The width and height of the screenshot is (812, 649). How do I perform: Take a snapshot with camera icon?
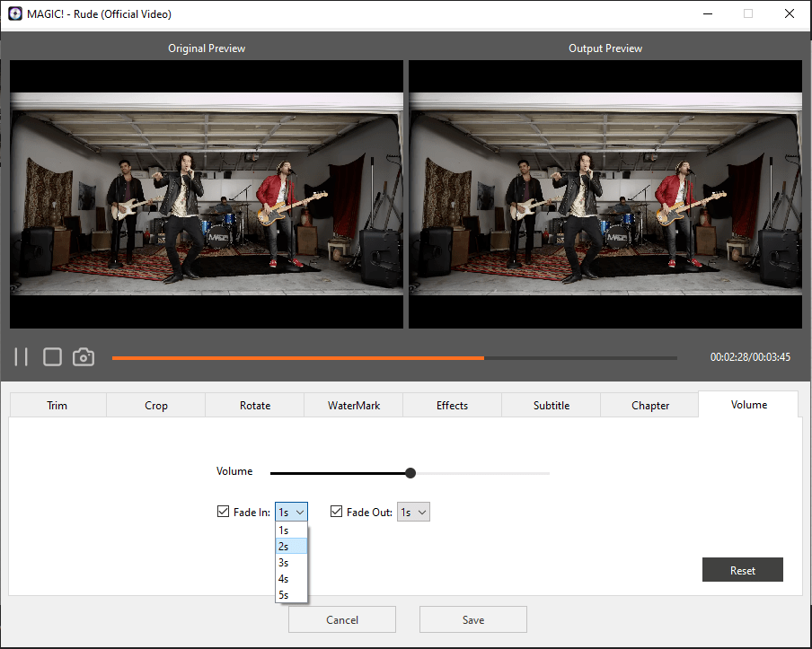[x=84, y=357]
